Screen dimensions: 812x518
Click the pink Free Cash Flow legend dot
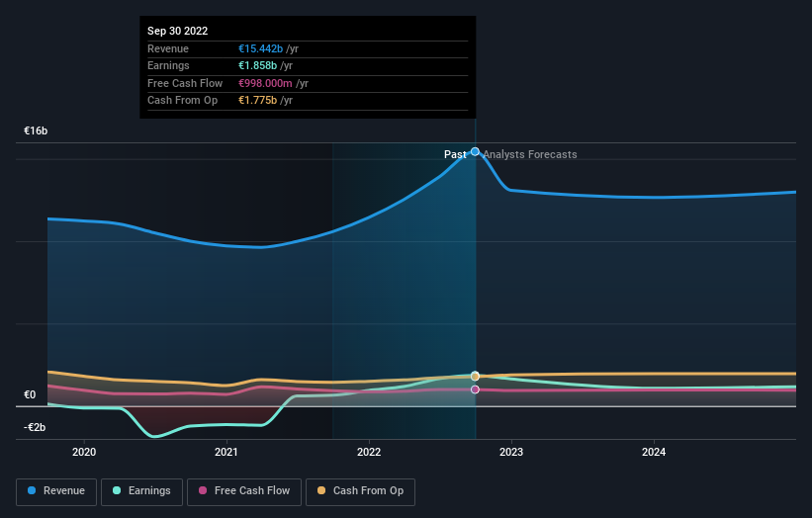pos(203,490)
